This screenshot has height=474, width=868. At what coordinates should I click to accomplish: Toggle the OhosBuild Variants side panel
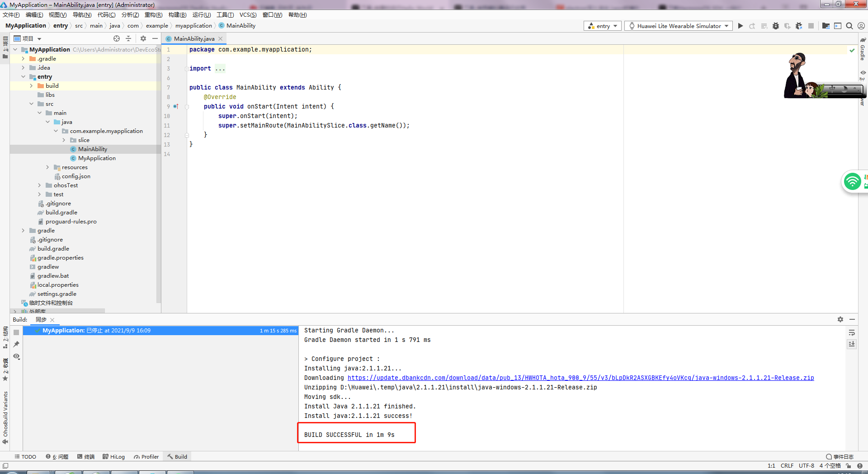[5, 417]
